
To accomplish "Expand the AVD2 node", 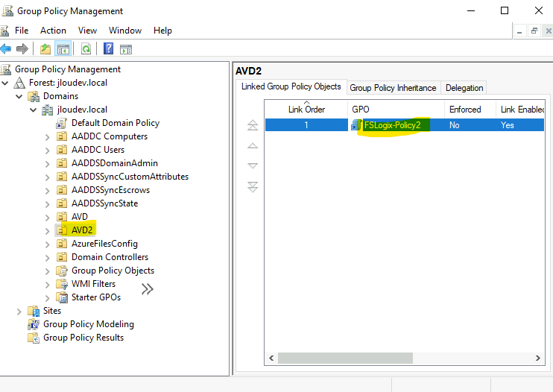I will tap(47, 231).
